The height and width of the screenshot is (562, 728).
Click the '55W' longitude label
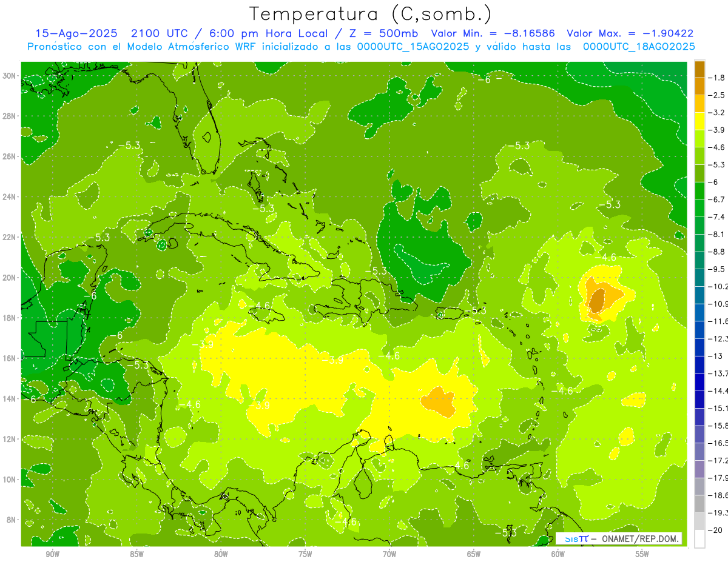coord(642,554)
